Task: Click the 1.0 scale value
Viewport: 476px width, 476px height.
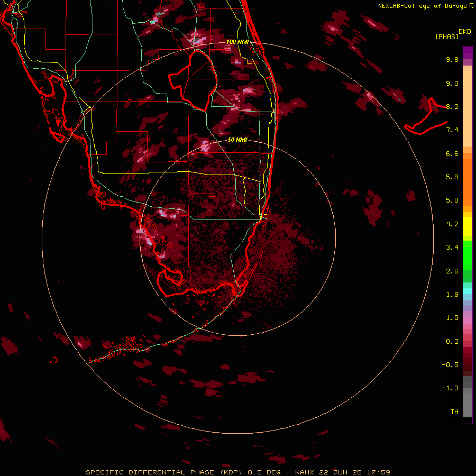Action: (x=452, y=318)
